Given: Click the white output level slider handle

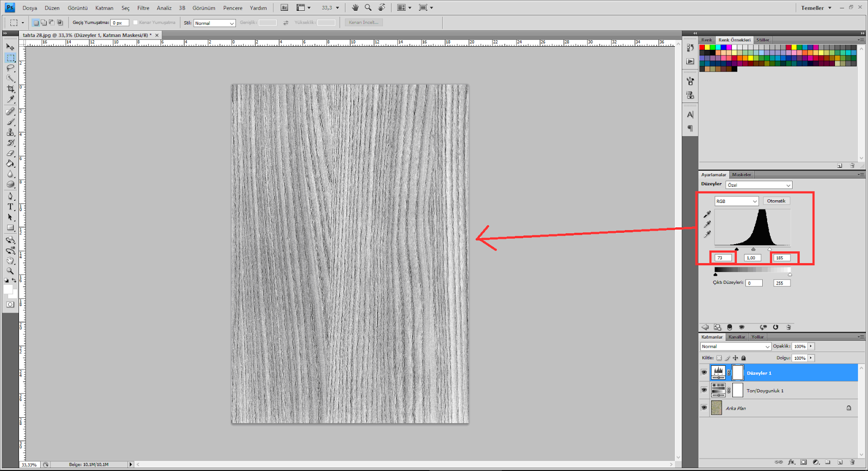Looking at the screenshot, I should tap(790, 275).
